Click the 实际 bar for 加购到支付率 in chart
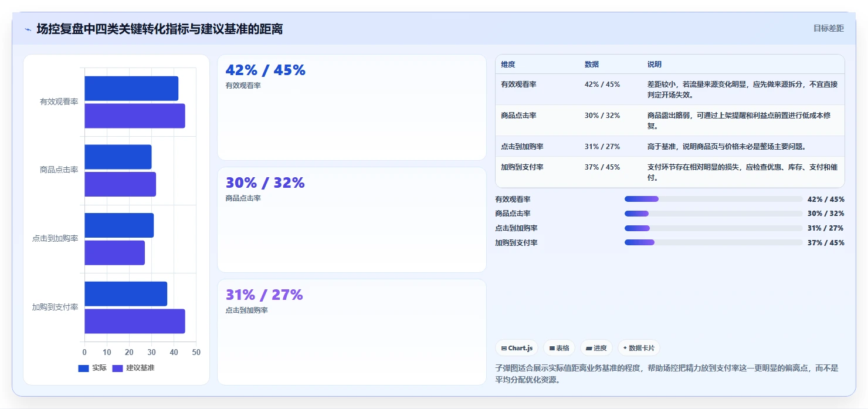Viewport: 868px width, 409px height. tap(126, 293)
